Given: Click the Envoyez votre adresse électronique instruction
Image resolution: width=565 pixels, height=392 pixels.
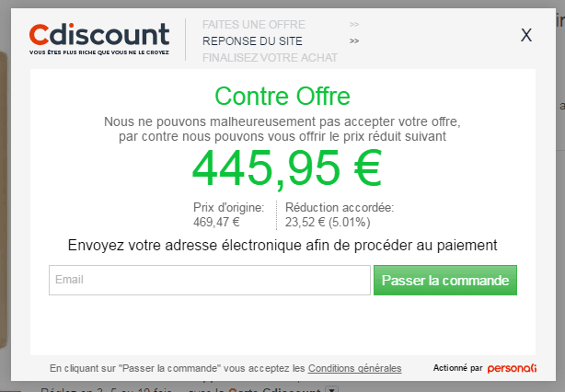Looking at the screenshot, I should [282, 246].
